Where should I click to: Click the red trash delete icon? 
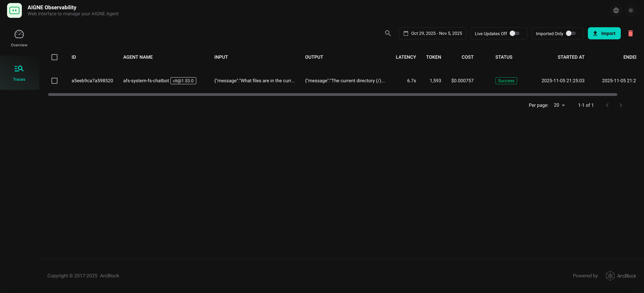630,33
